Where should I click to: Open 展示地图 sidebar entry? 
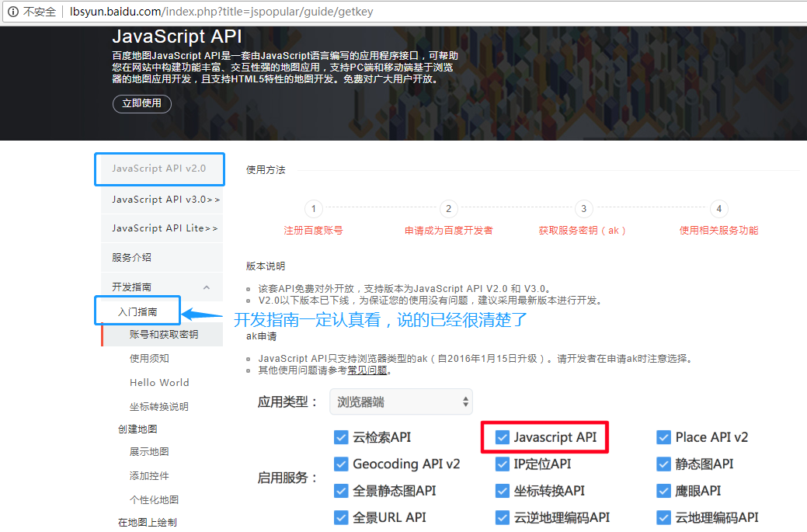149,452
